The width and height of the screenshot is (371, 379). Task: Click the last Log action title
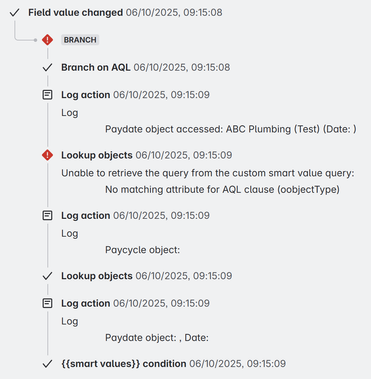86,303
